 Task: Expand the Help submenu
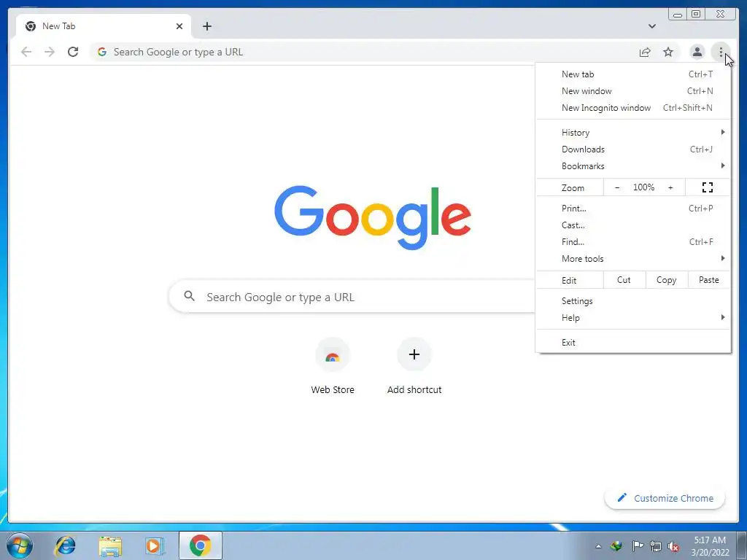click(x=633, y=318)
